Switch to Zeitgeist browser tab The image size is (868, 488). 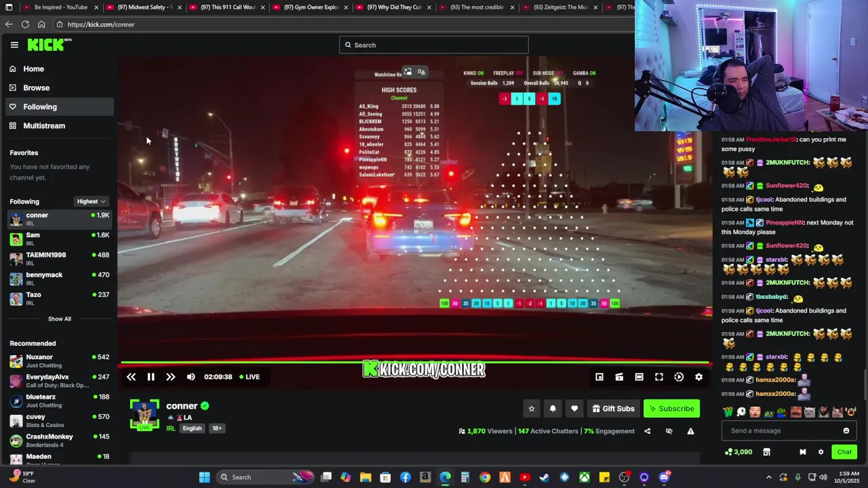point(560,7)
